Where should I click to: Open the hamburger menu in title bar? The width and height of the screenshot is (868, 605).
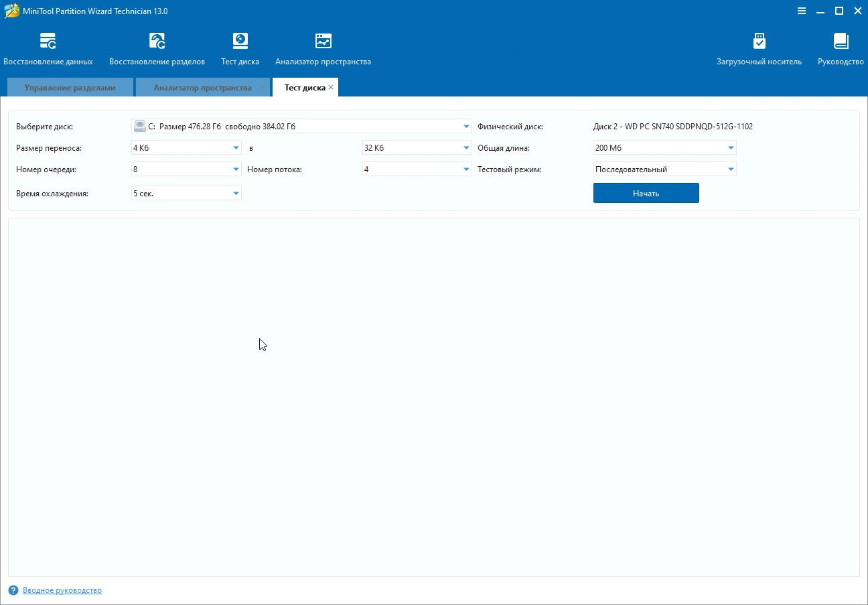click(802, 11)
